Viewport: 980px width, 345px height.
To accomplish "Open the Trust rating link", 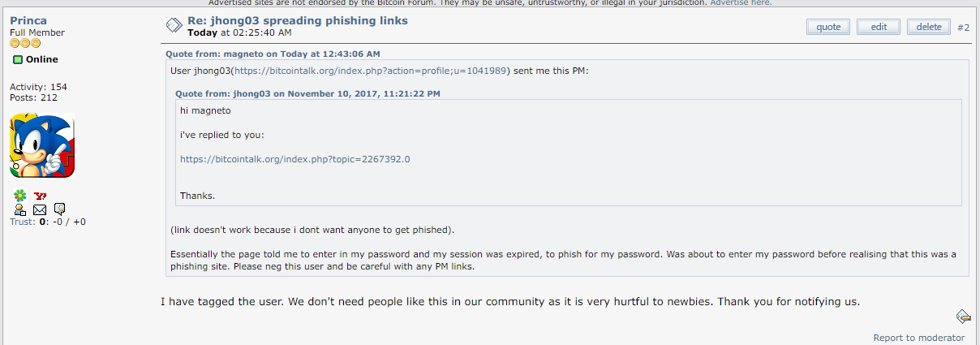I will pyautogui.click(x=23, y=222).
